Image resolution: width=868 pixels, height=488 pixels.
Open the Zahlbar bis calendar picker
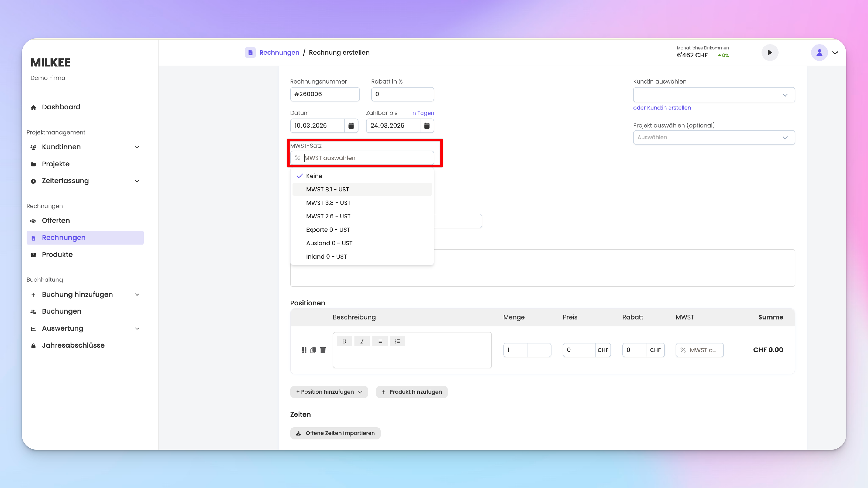426,126
